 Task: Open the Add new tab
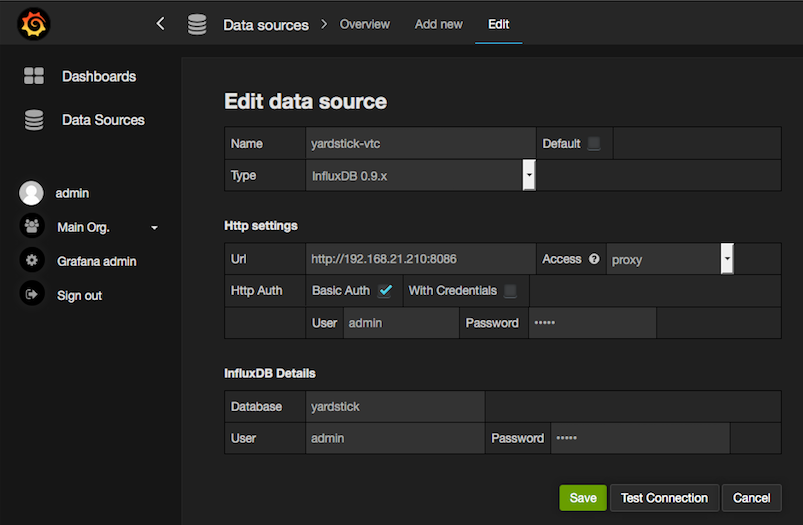coord(439,24)
